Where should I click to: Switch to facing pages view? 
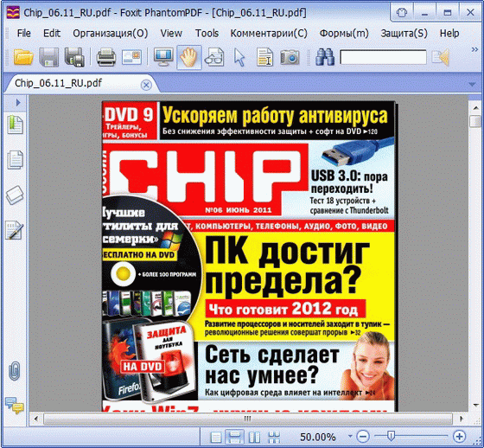click(x=254, y=437)
